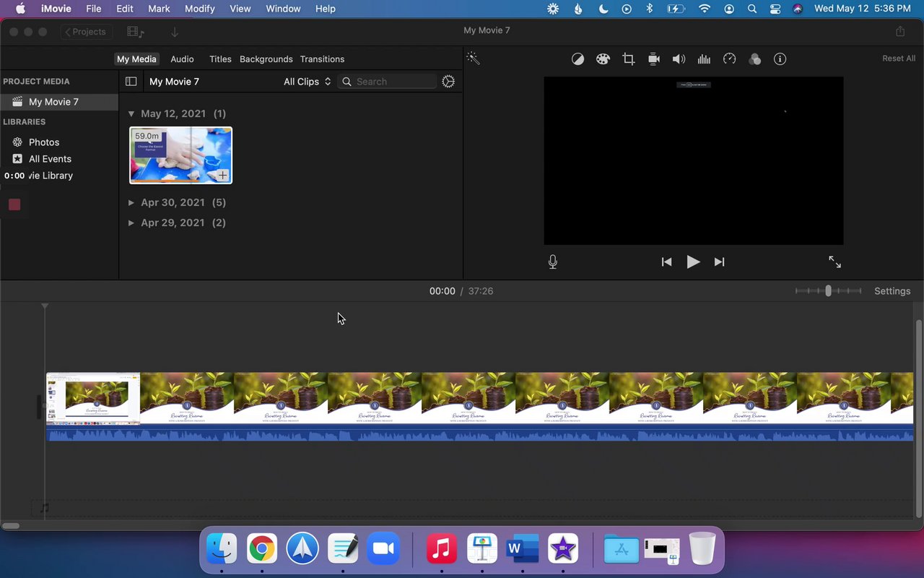Open Music app from the Dock

point(442,549)
